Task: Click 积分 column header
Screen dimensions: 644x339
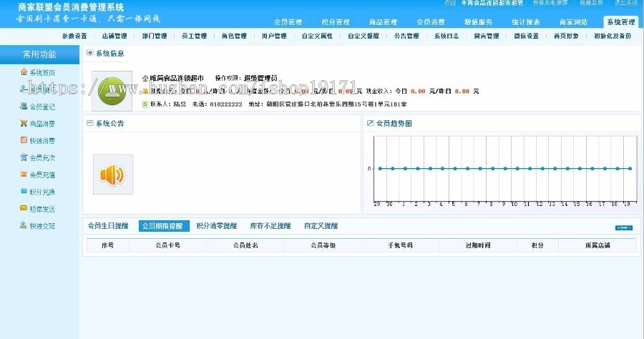Action: [x=537, y=245]
